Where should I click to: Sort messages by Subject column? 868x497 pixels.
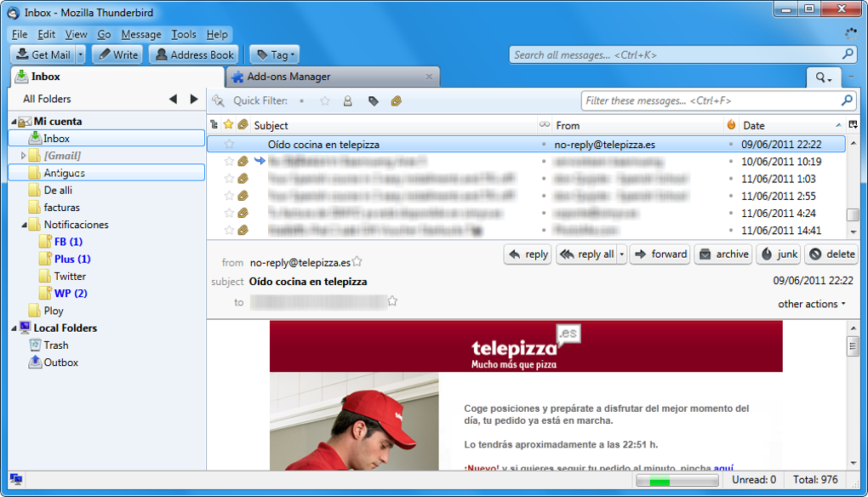pos(394,126)
